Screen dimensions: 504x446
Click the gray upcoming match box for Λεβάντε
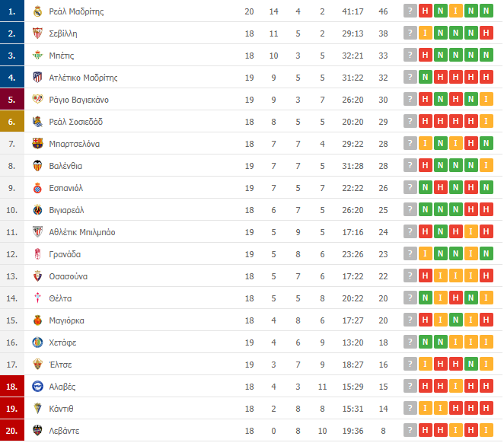pos(410,431)
